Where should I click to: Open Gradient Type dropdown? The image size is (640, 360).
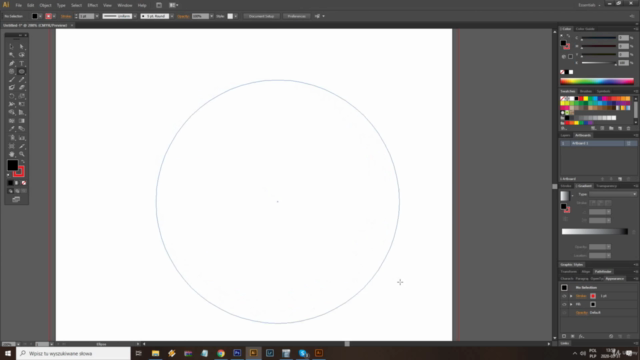[x=613, y=194]
